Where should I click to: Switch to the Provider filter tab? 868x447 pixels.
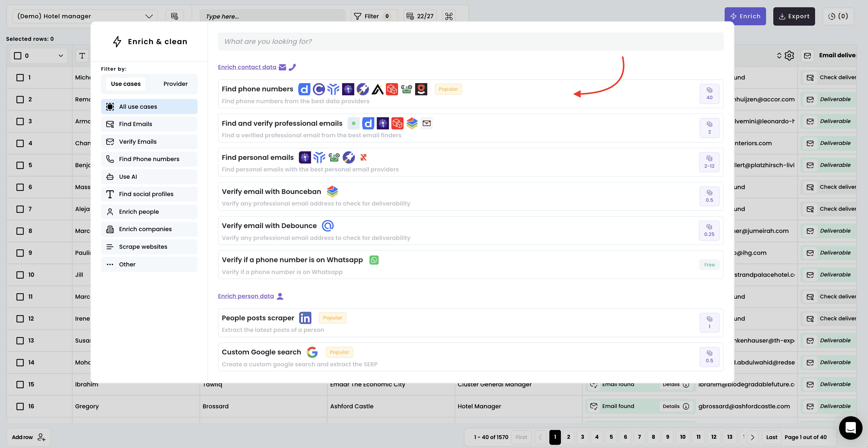[x=175, y=84]
